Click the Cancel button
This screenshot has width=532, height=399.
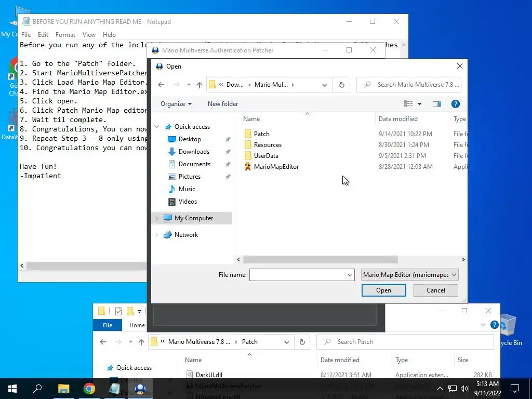pos(436,290)
